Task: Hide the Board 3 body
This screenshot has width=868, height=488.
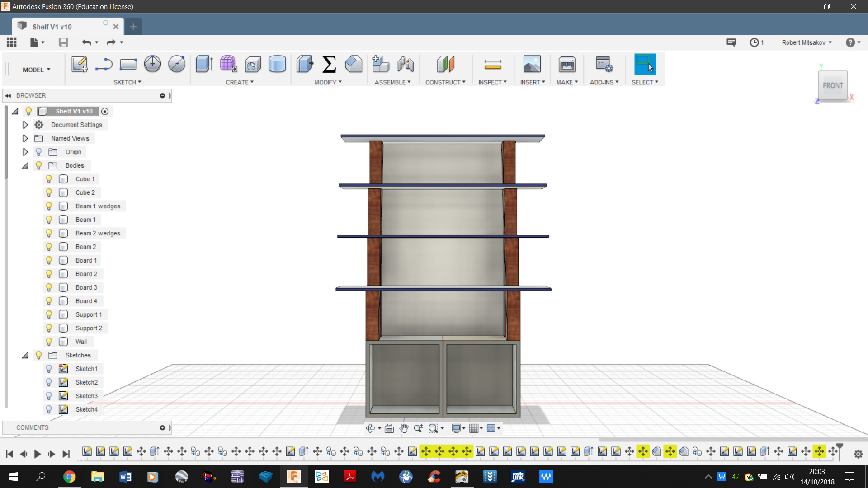Action: (x=49, y=287)
